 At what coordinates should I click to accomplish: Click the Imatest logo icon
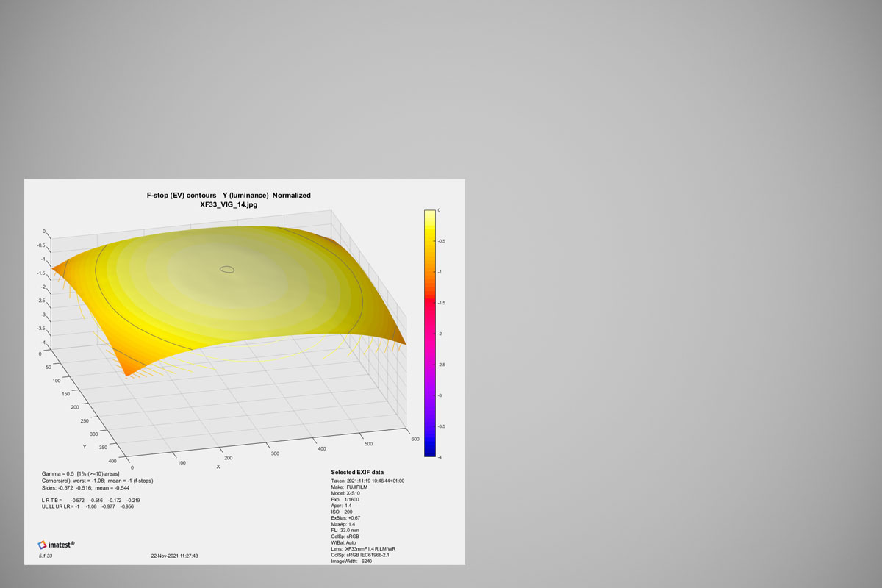coord(43,545)
